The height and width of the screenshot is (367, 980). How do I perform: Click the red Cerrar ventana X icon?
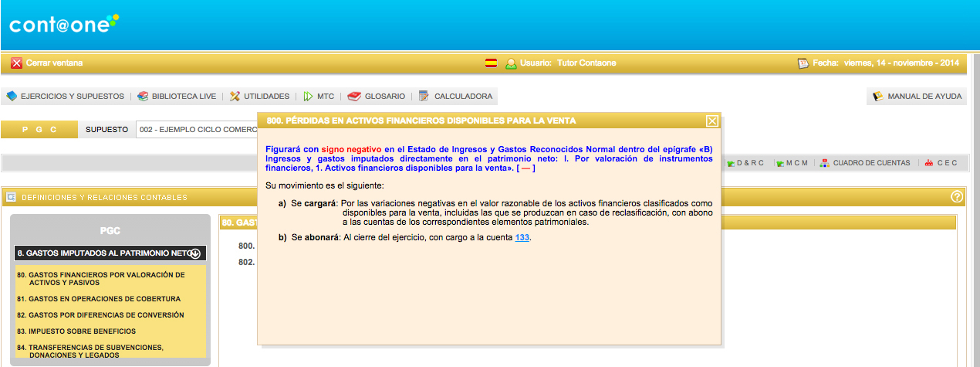[x=17, y=63]
